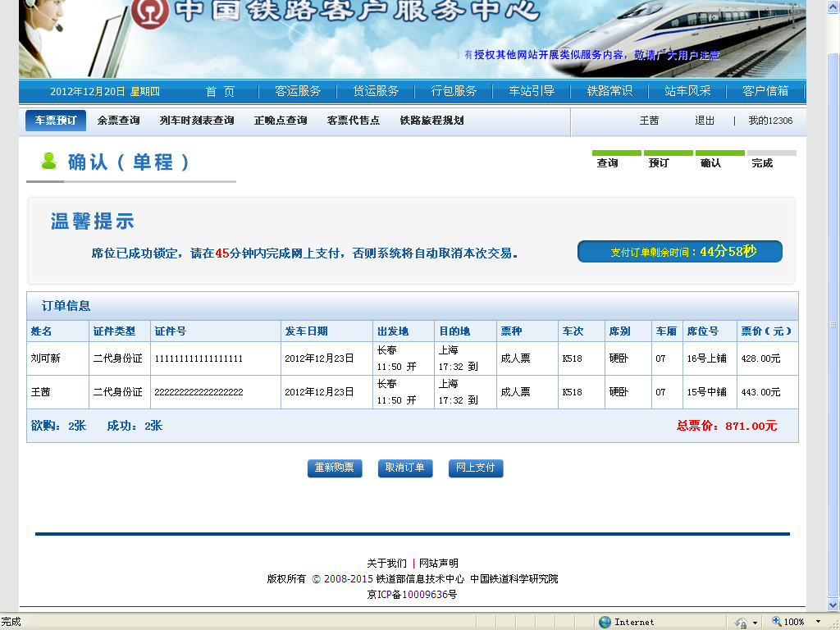Open the 铁路常识 menu
840x630 pixels.
(609, 92)
